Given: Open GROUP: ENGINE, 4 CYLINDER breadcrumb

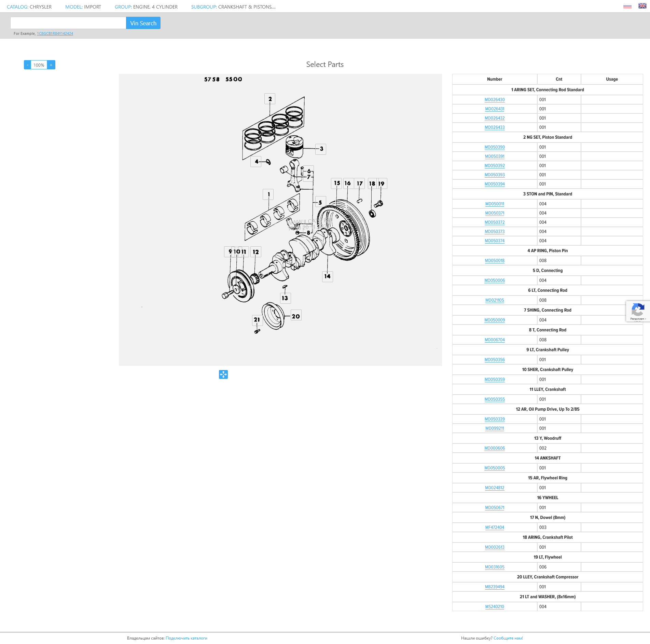Looking at the screenshot, I should (146, 7).
